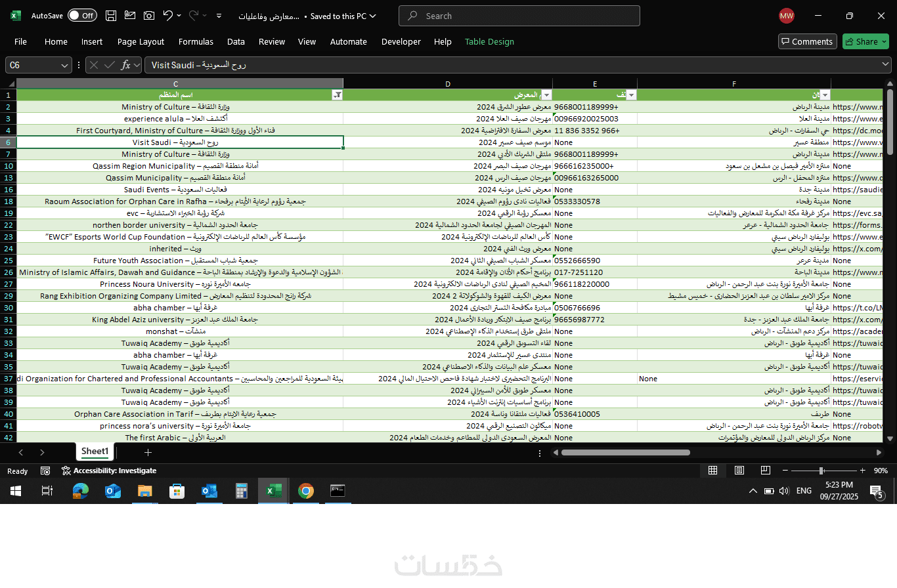The width and height of the screenshot is (897, 588).
Task: Select the row 10 header
Action: (x=9, y=166)
